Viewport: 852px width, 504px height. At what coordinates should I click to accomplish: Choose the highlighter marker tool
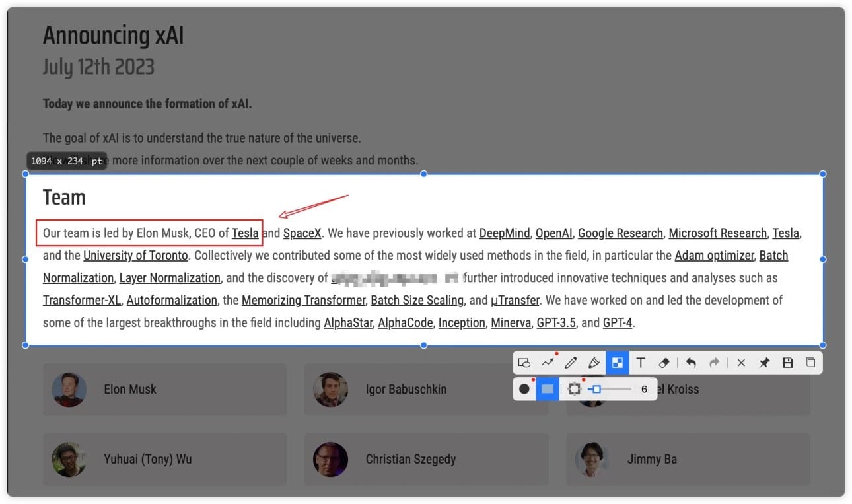click(594, 363)
